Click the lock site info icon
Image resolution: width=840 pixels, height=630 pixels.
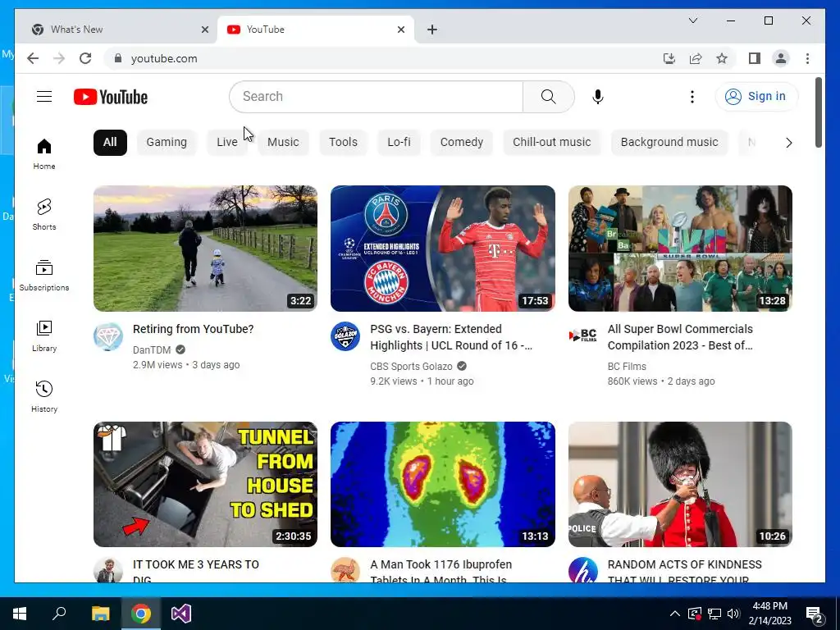click(118, 58)
